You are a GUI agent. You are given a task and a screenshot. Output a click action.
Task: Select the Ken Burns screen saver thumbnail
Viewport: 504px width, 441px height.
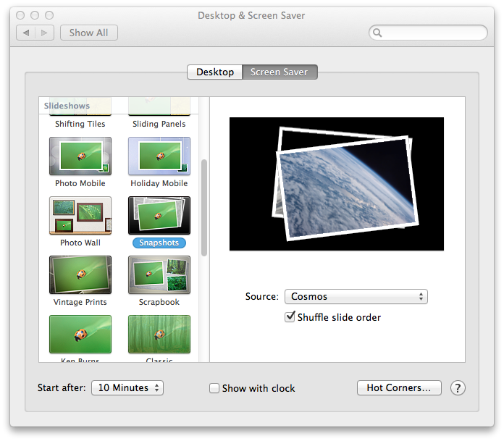(80, 335)
